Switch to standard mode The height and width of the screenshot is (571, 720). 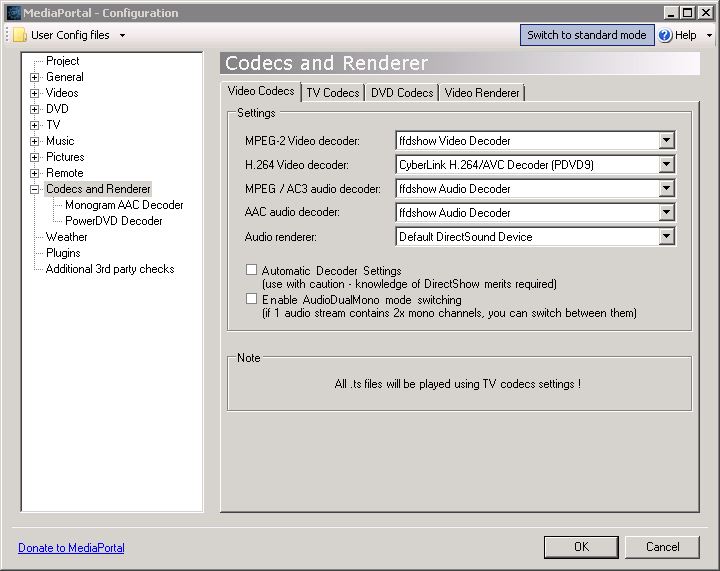click(x=587, y=35)
